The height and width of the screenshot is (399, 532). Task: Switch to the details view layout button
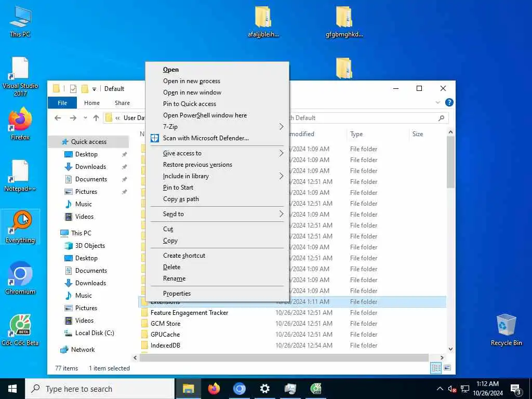click(436, 368)
